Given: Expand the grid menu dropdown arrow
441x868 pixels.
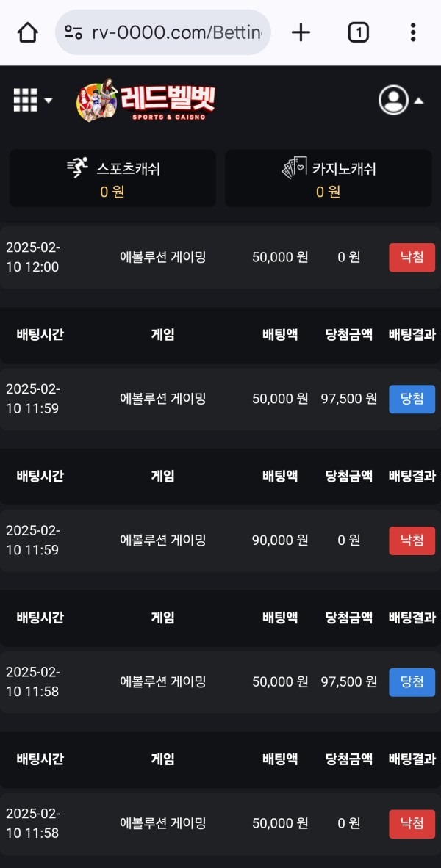Looking at the screenshot, I should pos(49,101).
